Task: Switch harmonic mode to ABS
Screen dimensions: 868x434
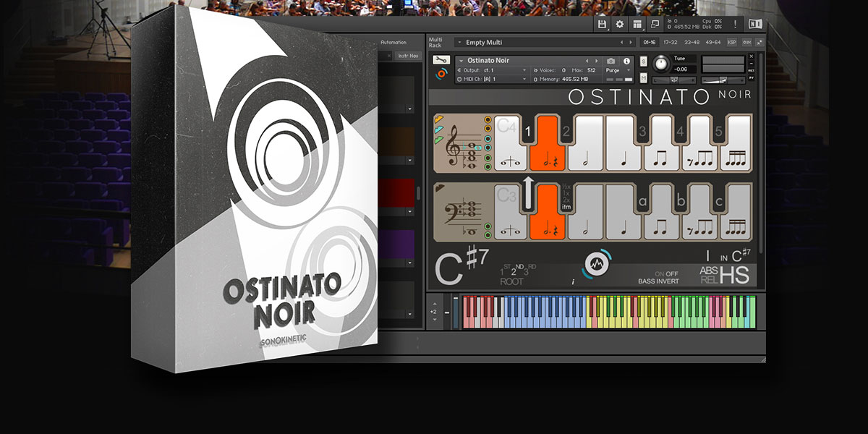Action: (x=709, y=271)
